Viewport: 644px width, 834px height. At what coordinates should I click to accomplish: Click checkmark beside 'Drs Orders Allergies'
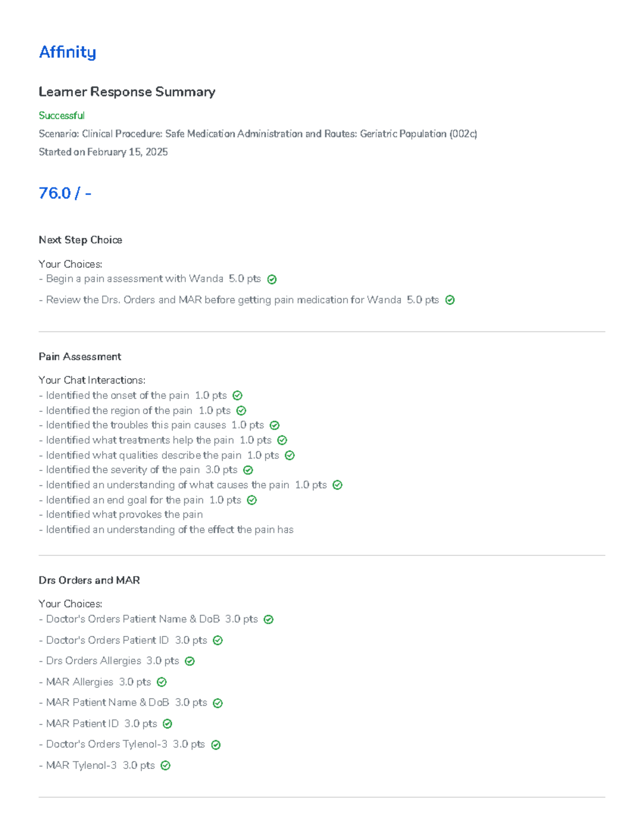tap(189, 662)
